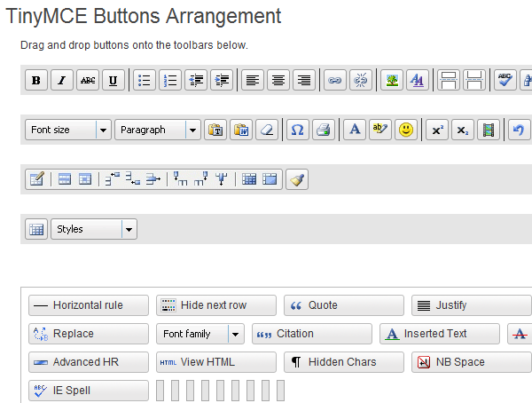Open the Styles dropdown
532x403 pixels.
click(x=129, y=229)
